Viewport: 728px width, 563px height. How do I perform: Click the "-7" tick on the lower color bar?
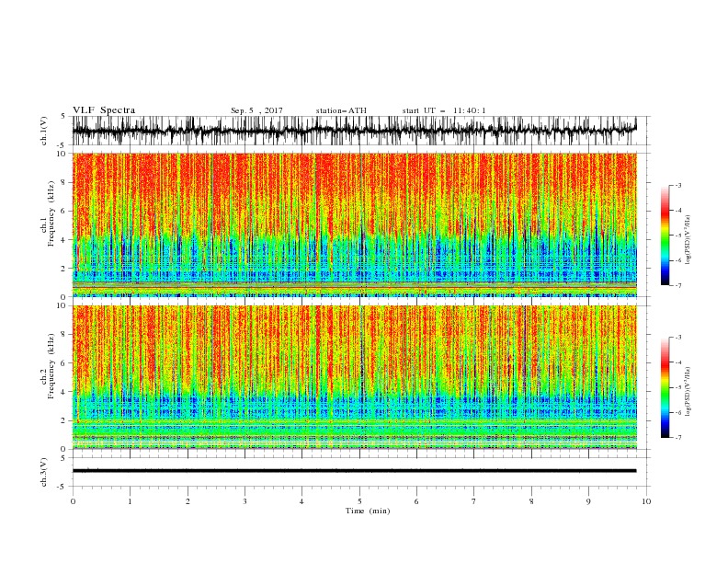coord(677,437)
